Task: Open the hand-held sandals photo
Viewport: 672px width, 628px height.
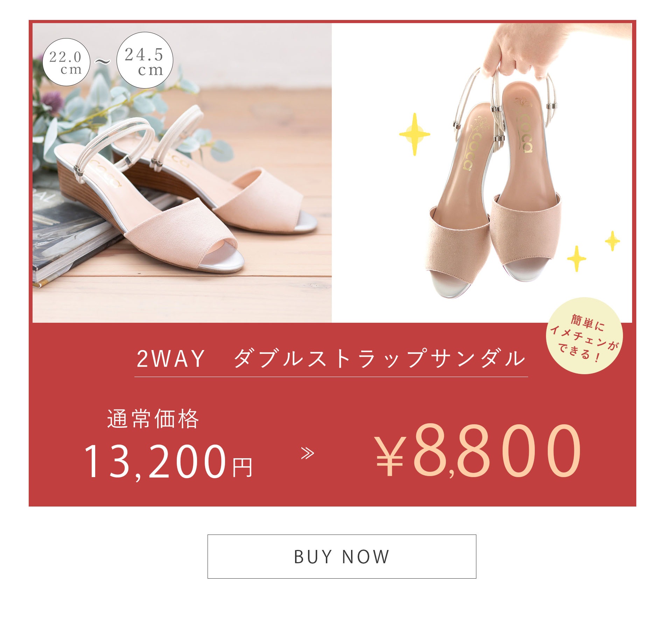Action: pyautogui.click(x=482, y=173)
